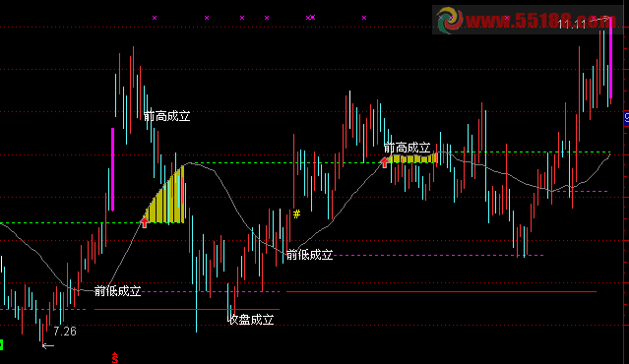The image size is (629, 364).
Task: Click the red up arrow starting the flat yellow band
Action: click(384, 162)
